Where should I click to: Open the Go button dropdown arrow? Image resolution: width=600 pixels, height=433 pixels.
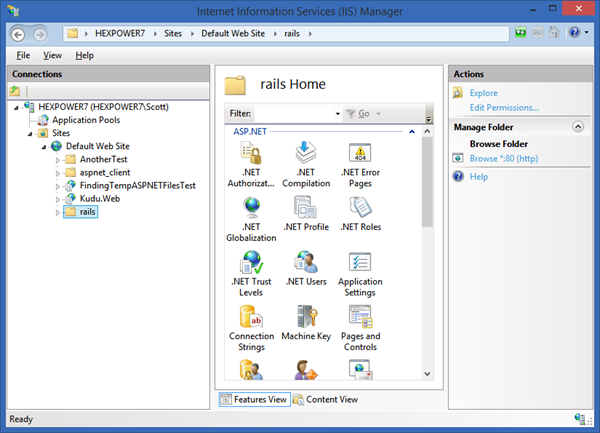pos(378,114)
